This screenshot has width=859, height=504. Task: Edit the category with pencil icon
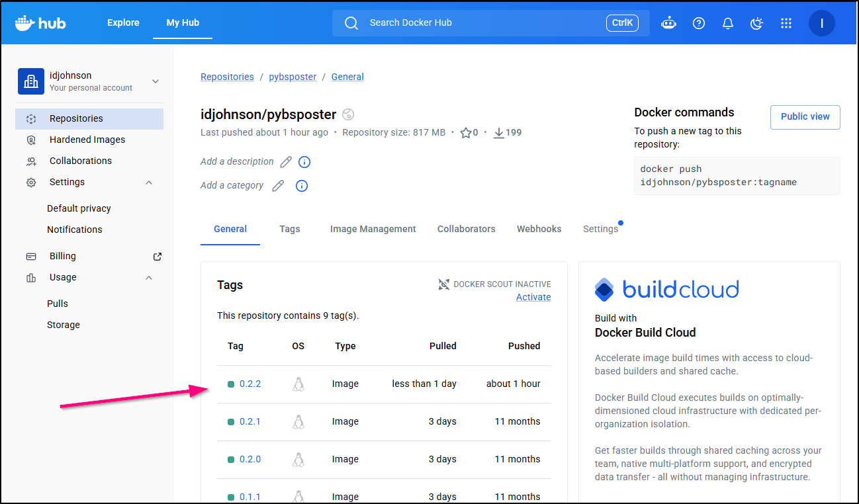pyautogui.click(x=278, y=186)
